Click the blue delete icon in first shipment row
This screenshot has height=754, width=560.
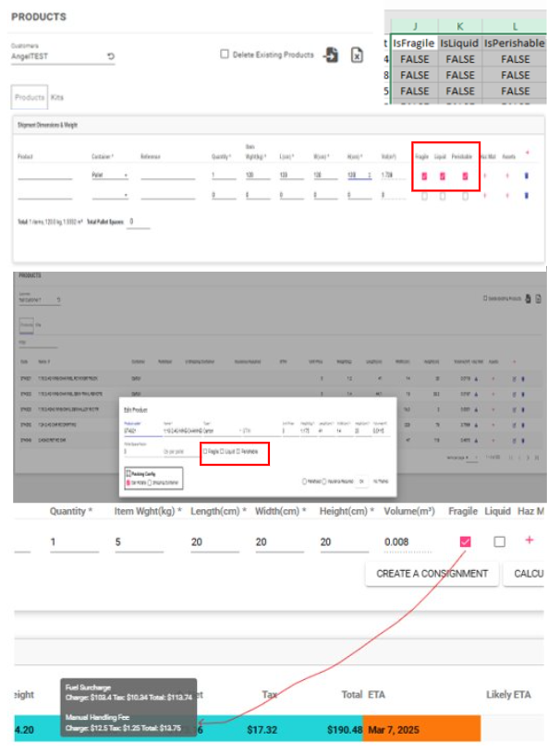(x=527, y=175)
